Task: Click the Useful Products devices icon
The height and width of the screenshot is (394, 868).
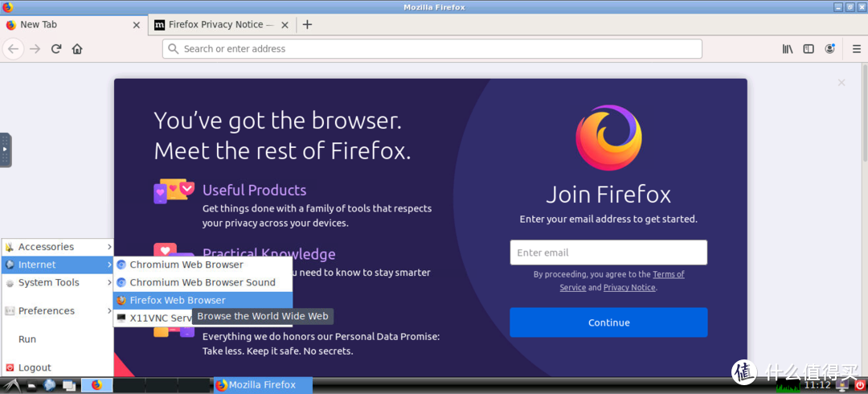Action: point(174,191)
